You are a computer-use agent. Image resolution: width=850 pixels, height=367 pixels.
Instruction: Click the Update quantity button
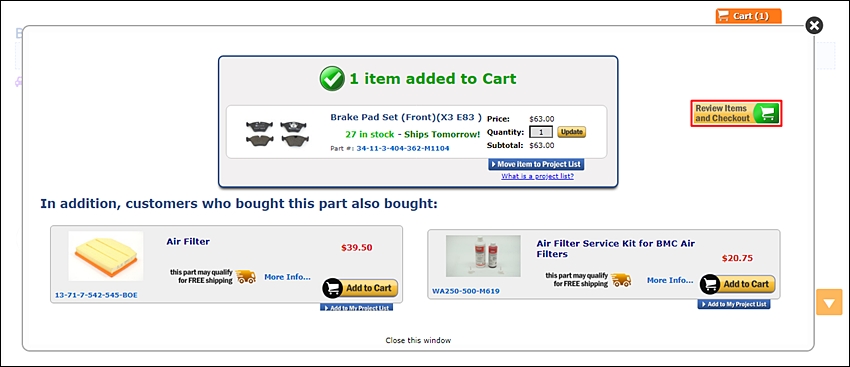(x=572, y=132)
